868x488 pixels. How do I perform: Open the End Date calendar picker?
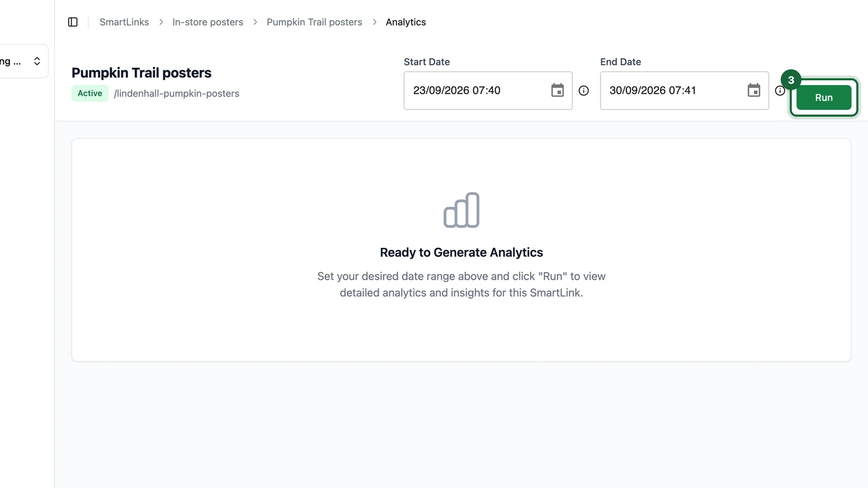click(x=754, y=91)
